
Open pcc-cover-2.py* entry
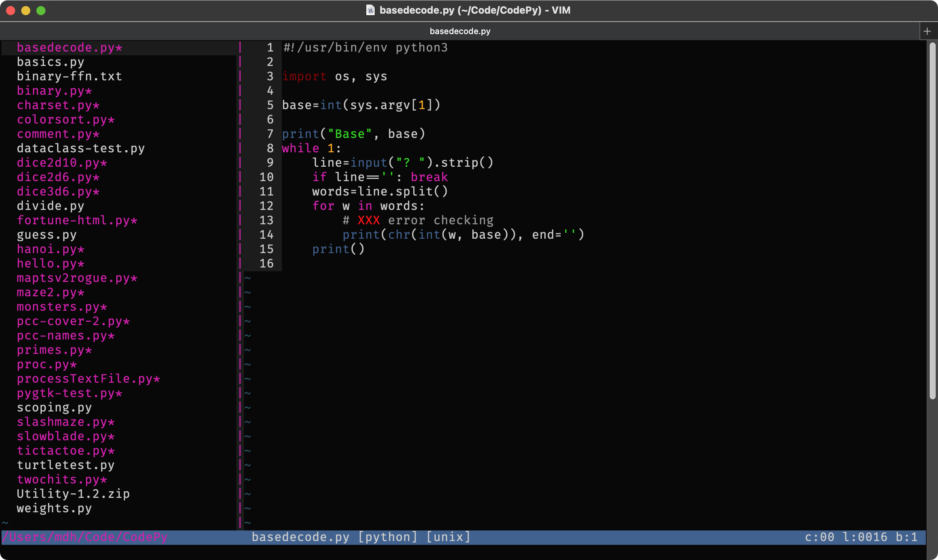73,321
